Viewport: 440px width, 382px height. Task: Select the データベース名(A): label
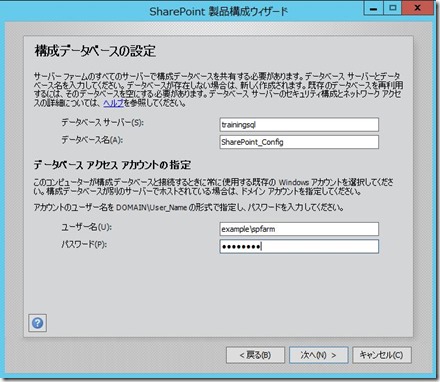coord(92,140)
